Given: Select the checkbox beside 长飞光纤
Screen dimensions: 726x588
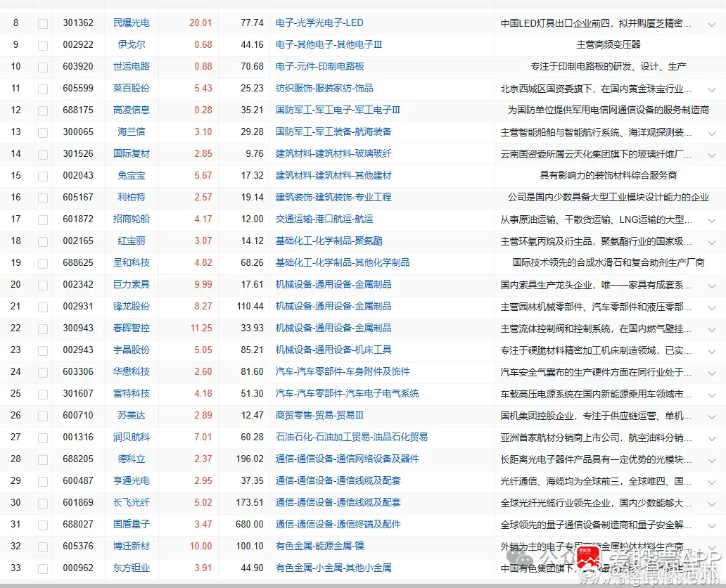Looking at the screenshot, I should tap(43, 502).
